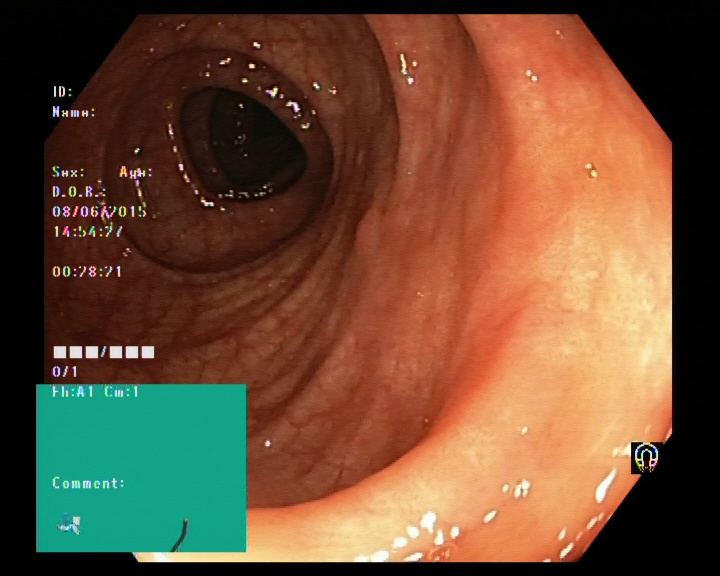Click the Age field label
The width and height of the screenshot is (720, 576).
pyautogui.click(x=136, y=172)
